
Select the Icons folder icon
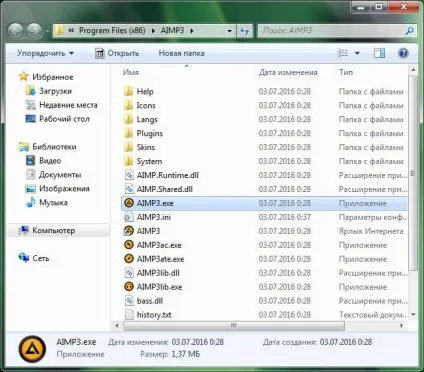pyautogui.click(x=129, y=105)
